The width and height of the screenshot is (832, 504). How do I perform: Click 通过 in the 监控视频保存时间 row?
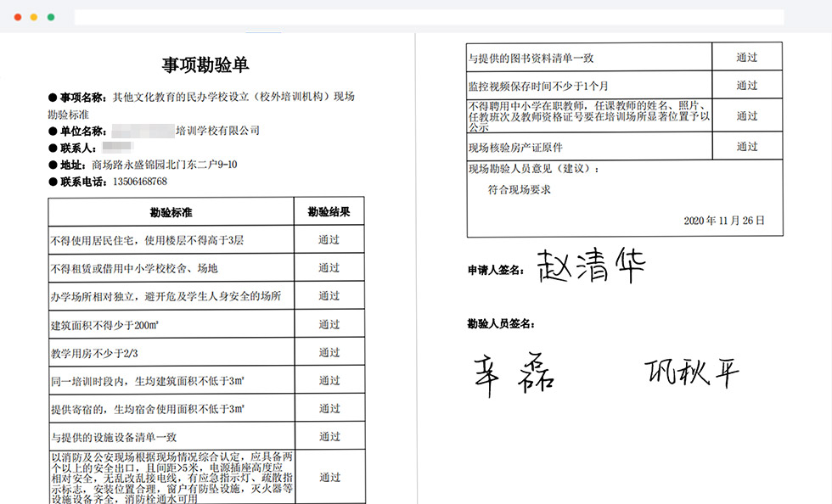746,86
